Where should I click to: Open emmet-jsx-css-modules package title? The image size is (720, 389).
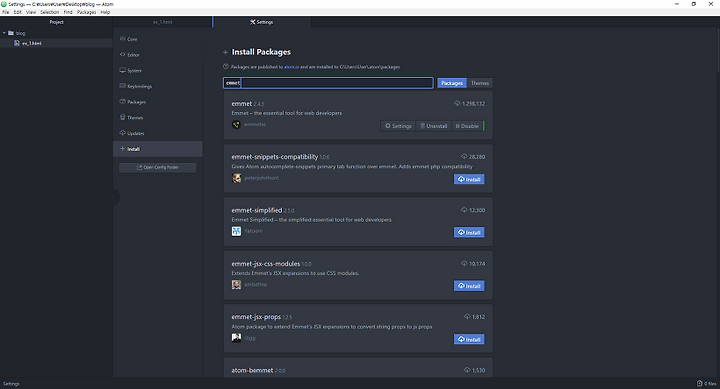(265, 264)
